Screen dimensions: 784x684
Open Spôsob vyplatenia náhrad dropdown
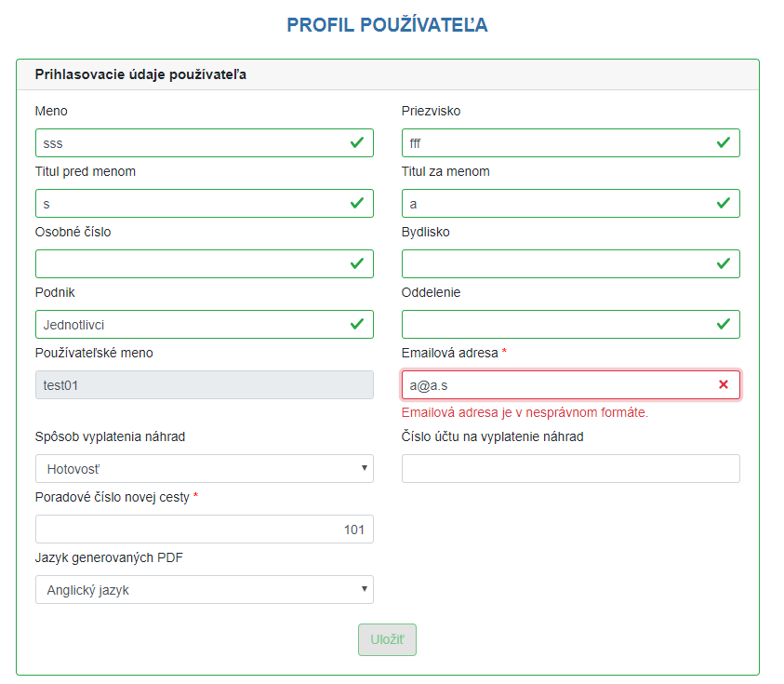click(205, 469)
